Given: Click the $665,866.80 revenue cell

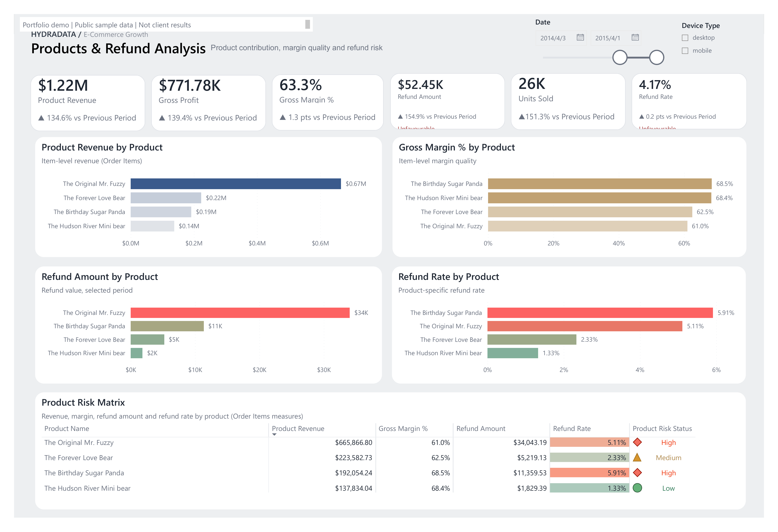Looking at the screenshot, I should [x=354, y=442].
